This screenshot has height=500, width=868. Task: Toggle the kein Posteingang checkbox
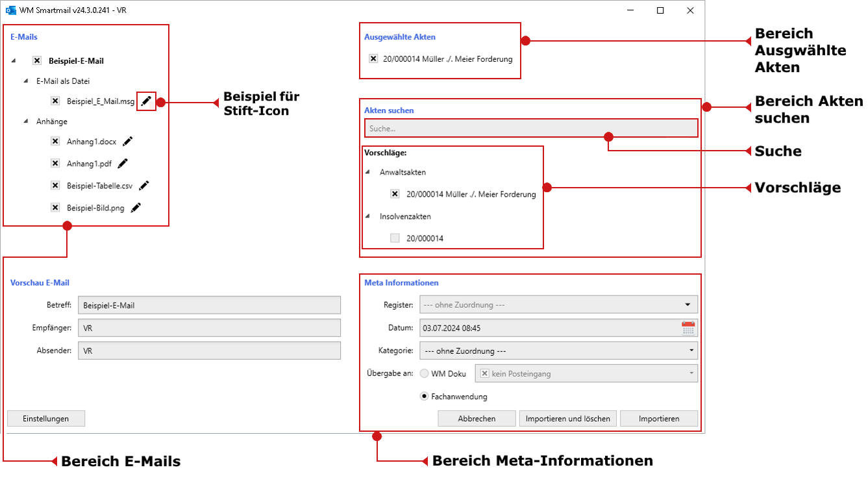coord(484,373)
